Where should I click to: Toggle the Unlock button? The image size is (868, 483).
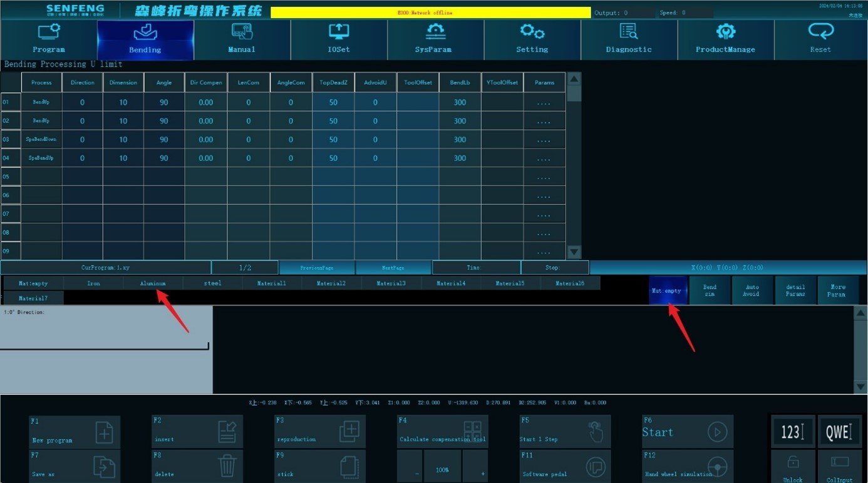tap(792, 467)
